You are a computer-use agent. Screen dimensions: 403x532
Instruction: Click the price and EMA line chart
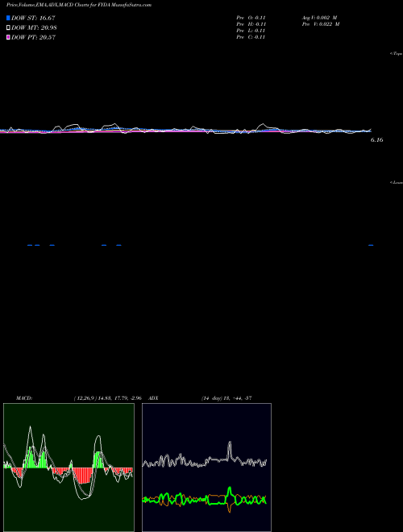[186, 131]
